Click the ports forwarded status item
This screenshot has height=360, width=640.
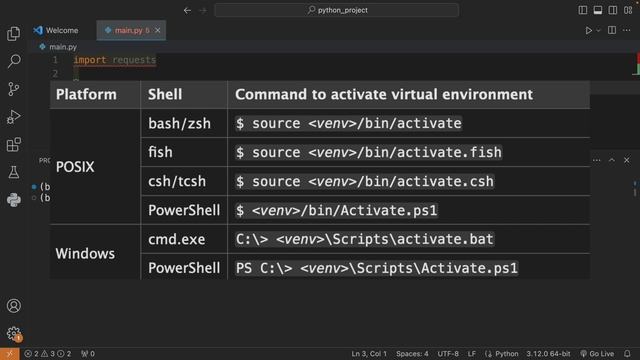point(88,354)
